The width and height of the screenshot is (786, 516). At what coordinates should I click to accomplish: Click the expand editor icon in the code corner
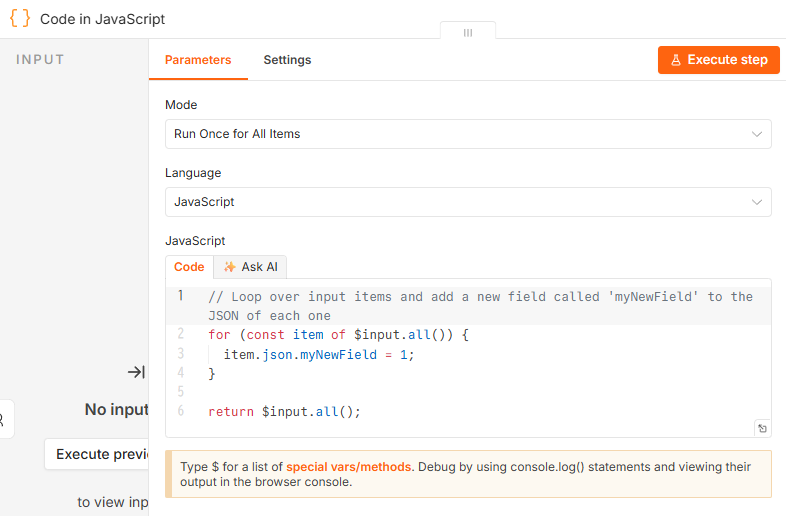(762, 428)
